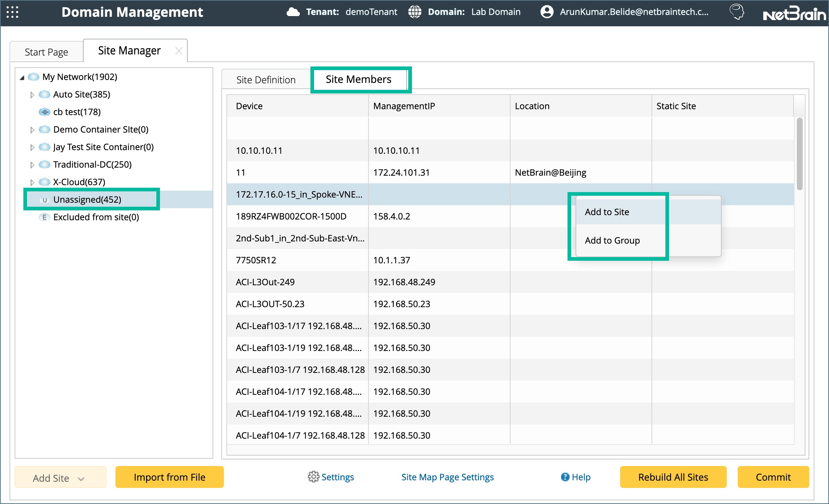Click the tenant cloud icon
Screen dimensions: 829x504
pos(293,12)
